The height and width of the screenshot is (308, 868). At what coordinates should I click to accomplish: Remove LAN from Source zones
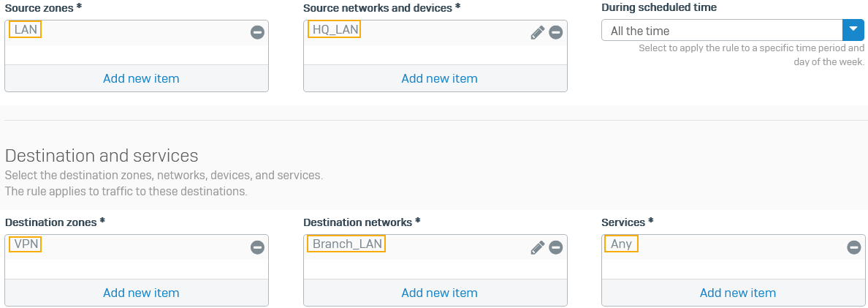[x=257, y=32]
